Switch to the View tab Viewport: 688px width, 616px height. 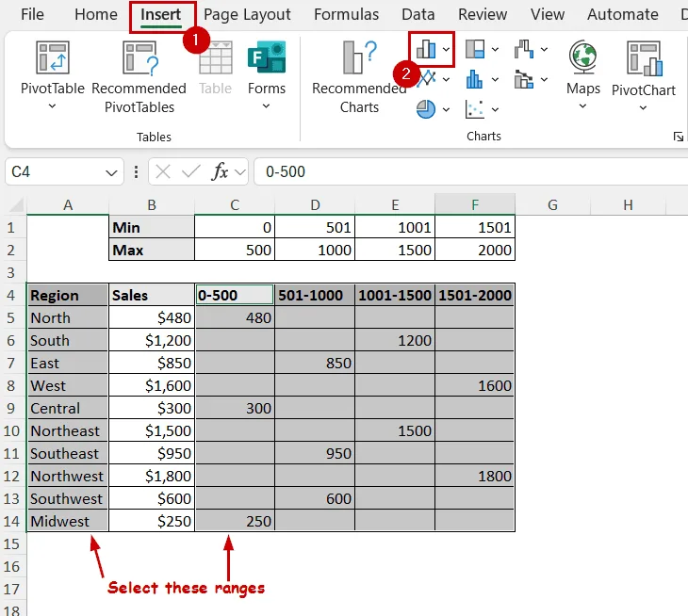click(548, 14)
